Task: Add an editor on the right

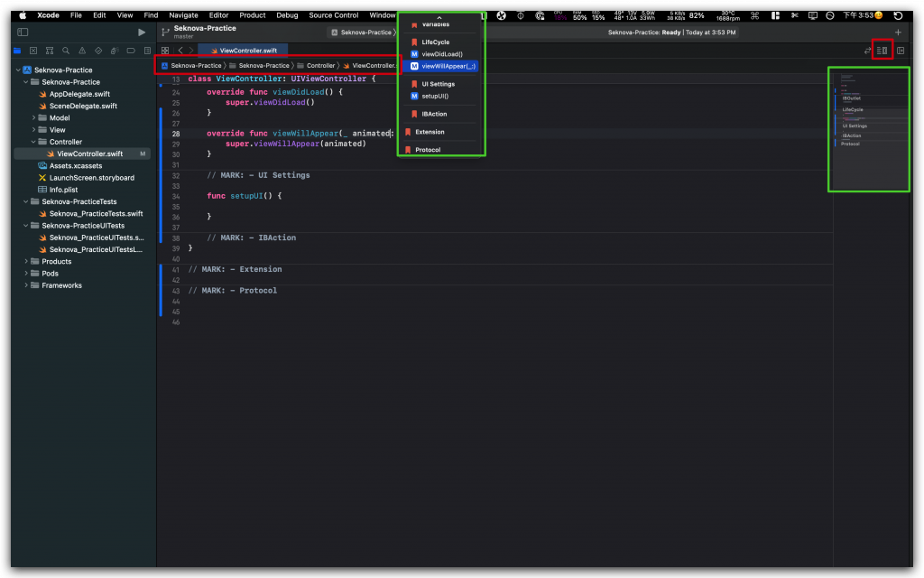Action: [x=901, y=51]
